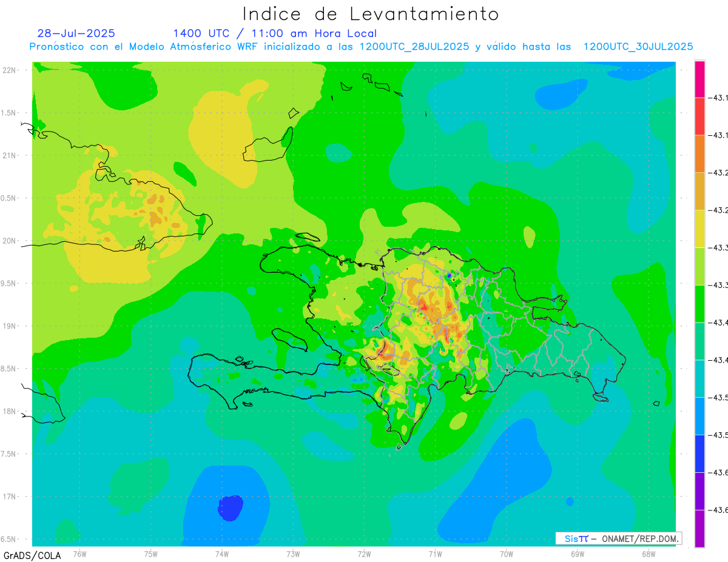Screen dimensions: 728x562
Task: Click the '70W' longitude label
Action: pos(507,553)
